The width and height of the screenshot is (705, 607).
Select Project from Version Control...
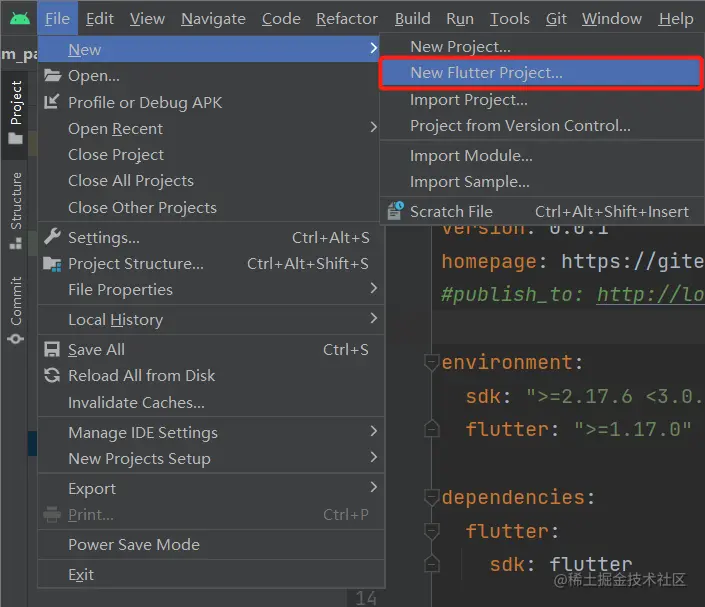point(541,125)
